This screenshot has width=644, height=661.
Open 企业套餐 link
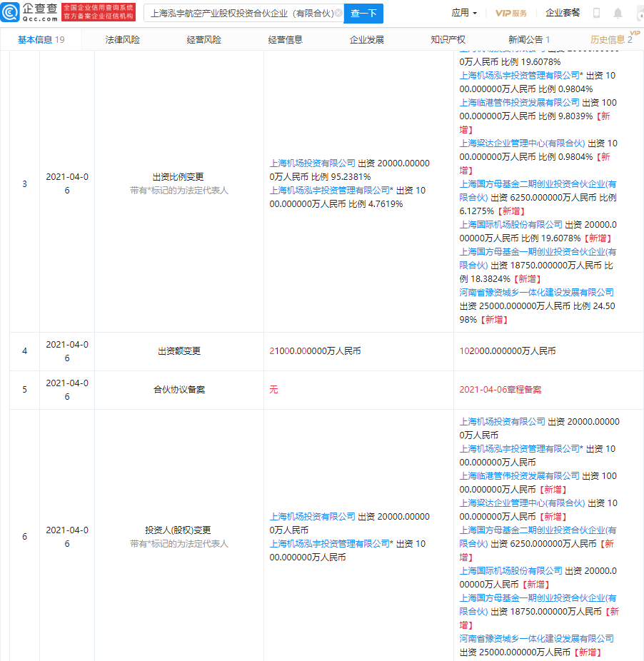click(x=563, y=13)
